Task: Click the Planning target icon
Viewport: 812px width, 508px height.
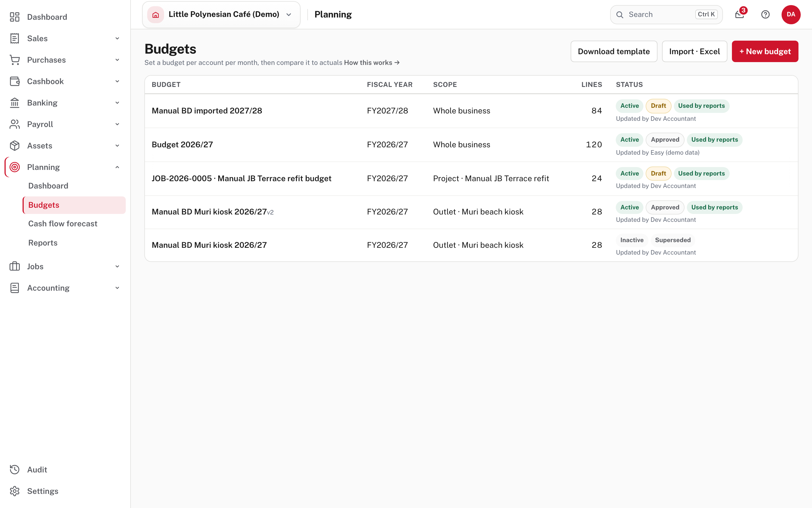Action: point(14,167)
